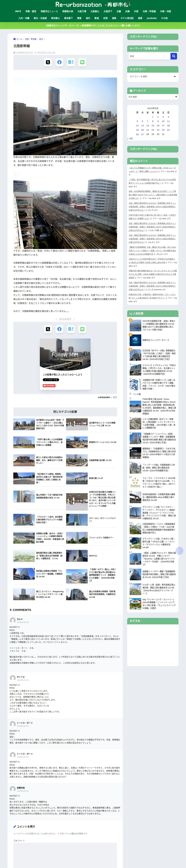Viewport: 186px width, 868px height.
Task: Click popular list item リンク集
Action: pyautogui.click(x=137, y=394)
